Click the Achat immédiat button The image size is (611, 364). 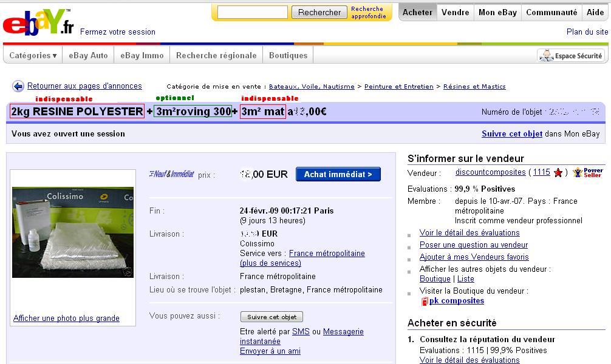(x=338, y=174)
